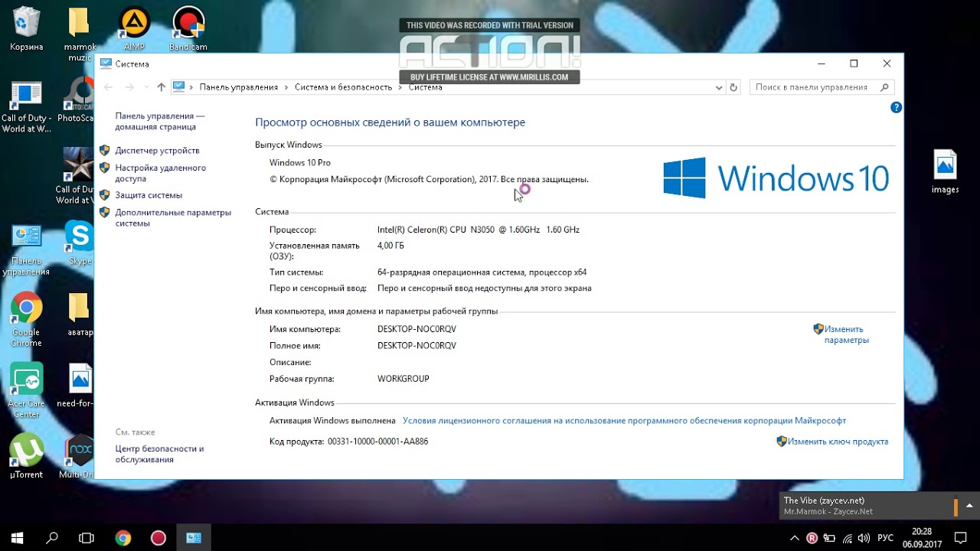
Task: Open the аватар folder on the desktop
Action: [x=80, y=314]
